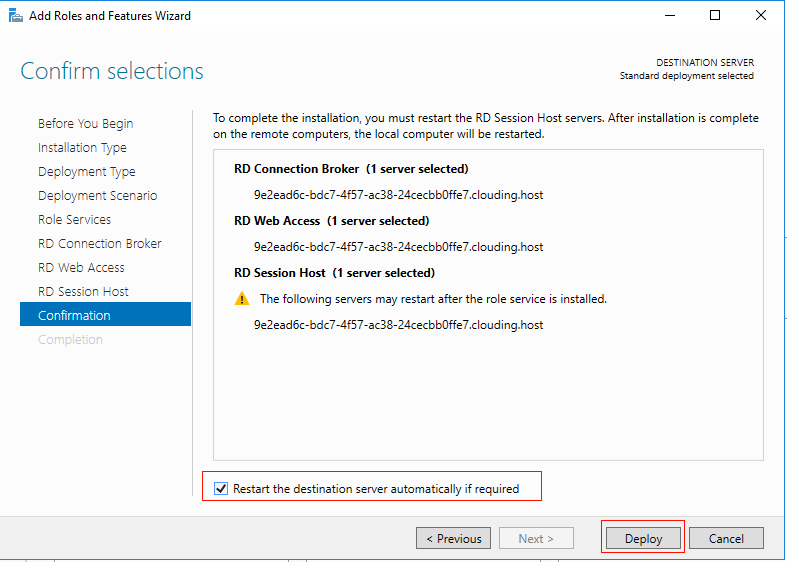Go to the Deployment Type page
The image size is (787, 562).
pos(87,172)
